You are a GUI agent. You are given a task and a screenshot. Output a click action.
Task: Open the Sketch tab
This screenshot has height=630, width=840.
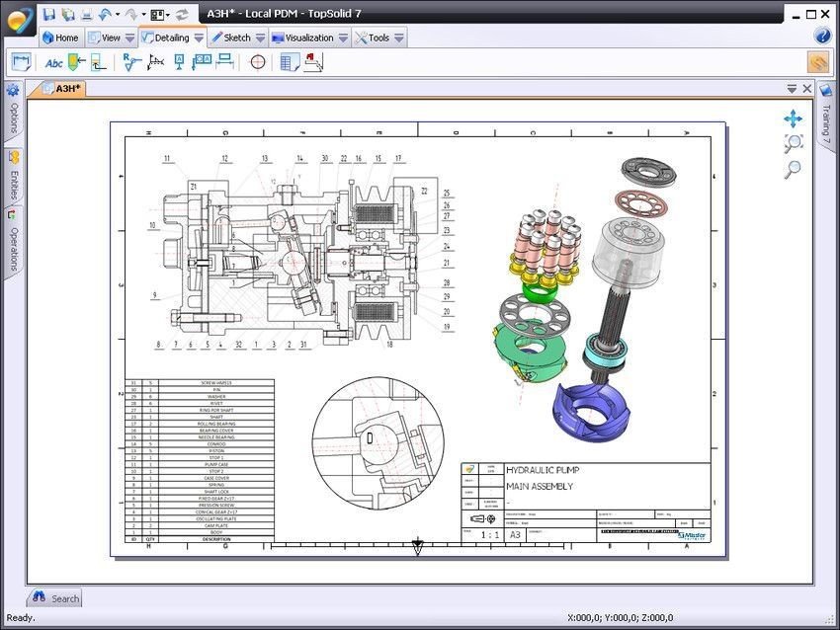232,38
